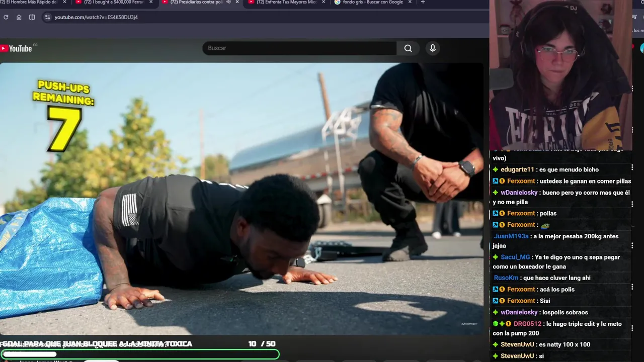The image size is (644, 362).
Task: Close the Enfrenta Tus Mayores Miedos tab
Action: (x=324, y=2)
